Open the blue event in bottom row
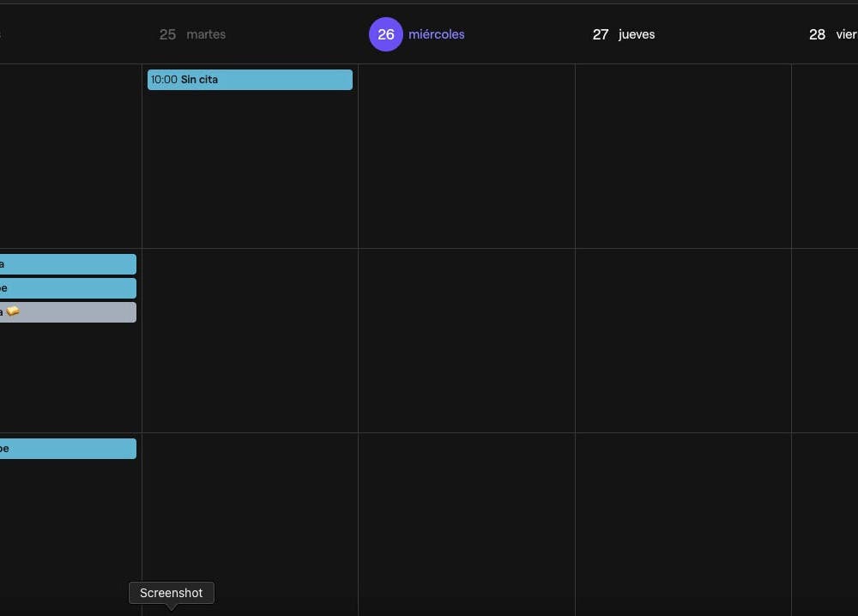The image size is (858, 616). click(x=69, y=449)
